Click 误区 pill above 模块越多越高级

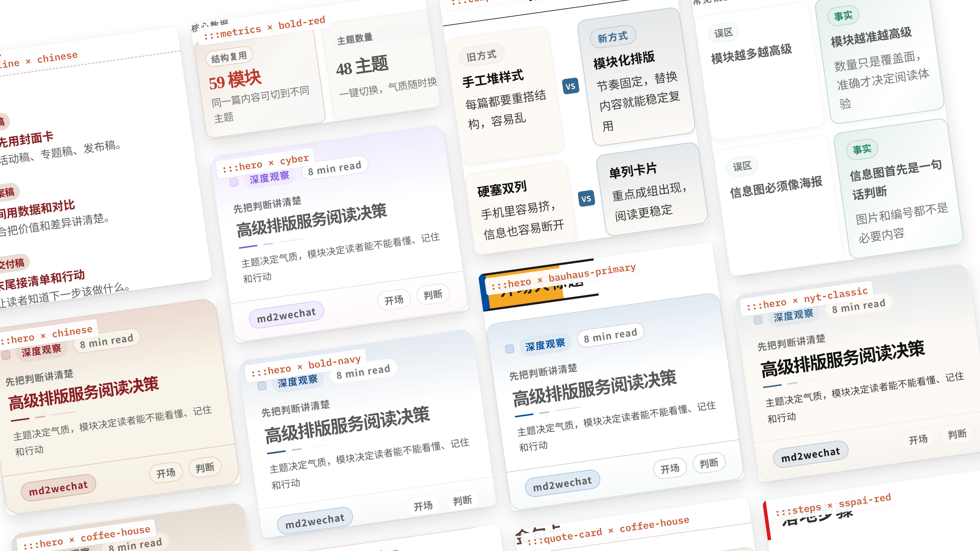(724, 33)
